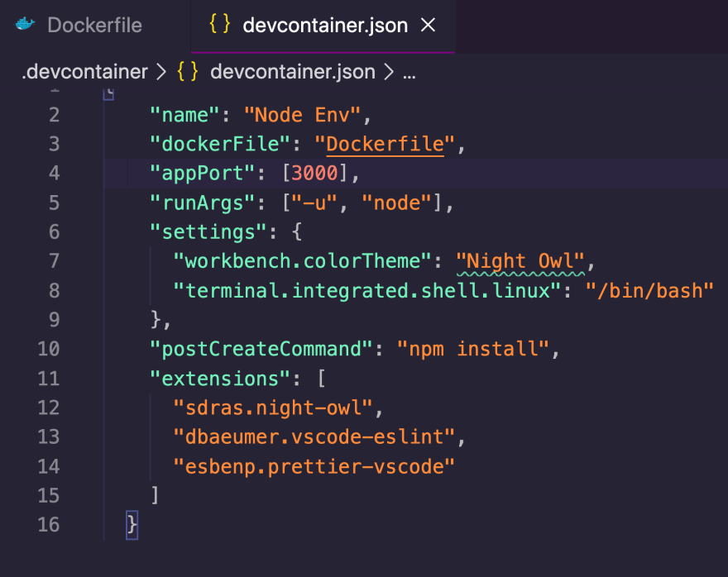
Task: Click the highlighted closing brace on line 16
Action: (132, 525)
